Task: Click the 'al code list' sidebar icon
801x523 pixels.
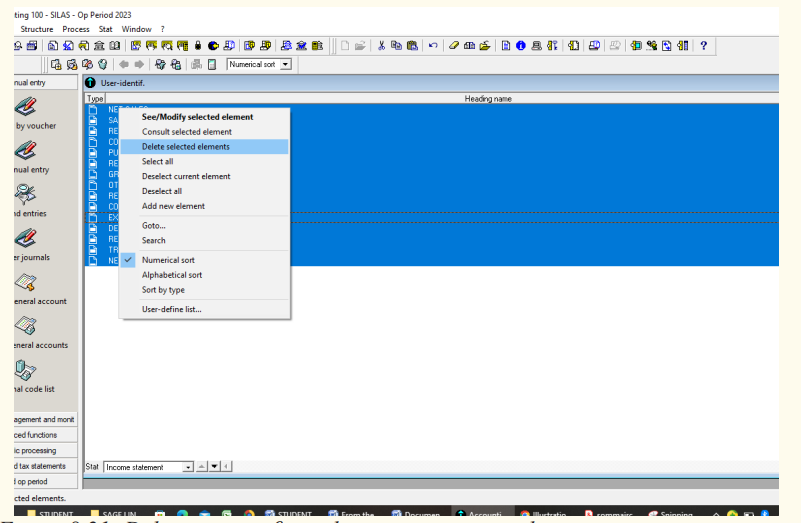Action: coord(26,370)
